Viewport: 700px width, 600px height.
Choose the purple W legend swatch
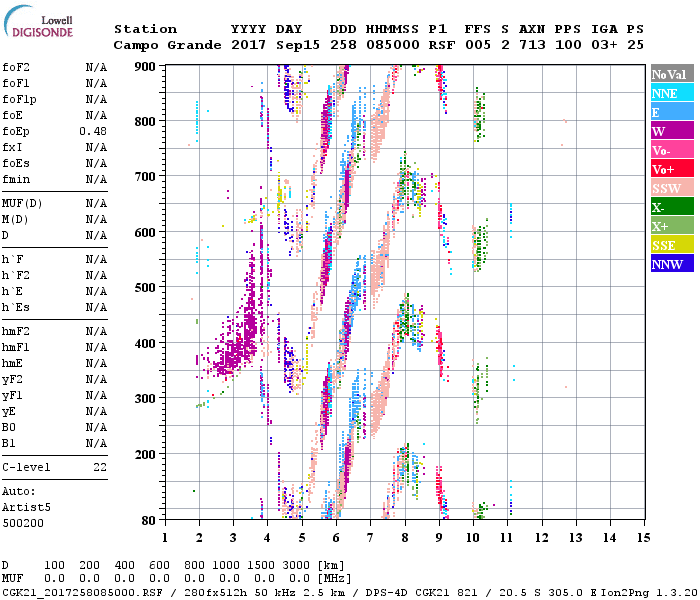(672, 131)
